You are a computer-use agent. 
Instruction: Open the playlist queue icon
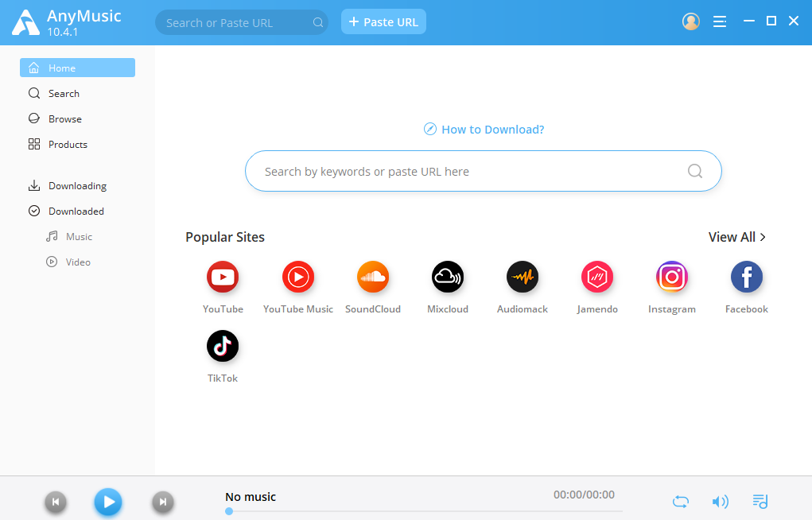760,502
